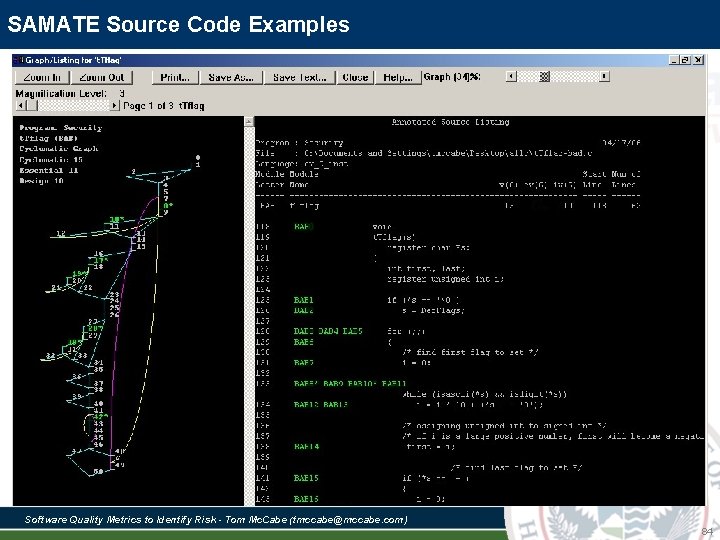Click the 'Magnification Level:' label

(61, 94)
